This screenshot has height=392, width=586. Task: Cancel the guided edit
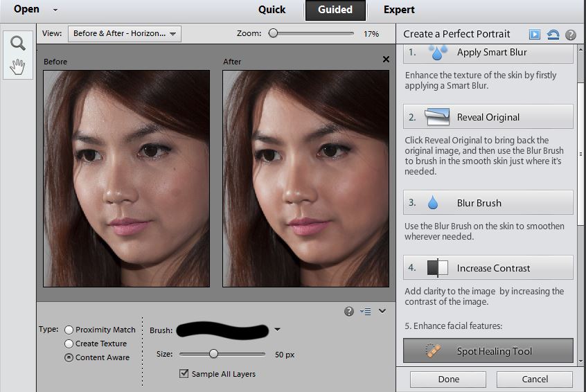(x=535, y=380)
